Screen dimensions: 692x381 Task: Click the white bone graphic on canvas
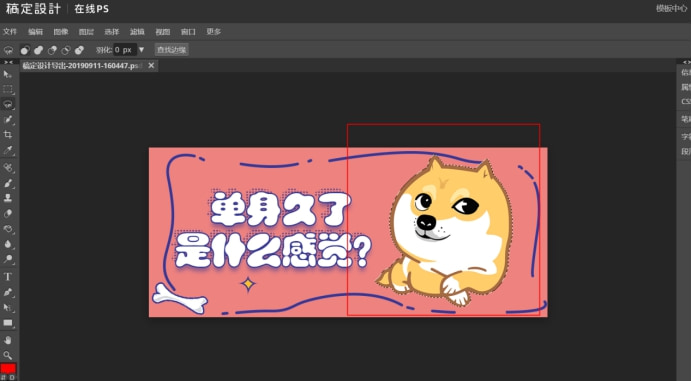pyautogui.click(x=180, y=299)
